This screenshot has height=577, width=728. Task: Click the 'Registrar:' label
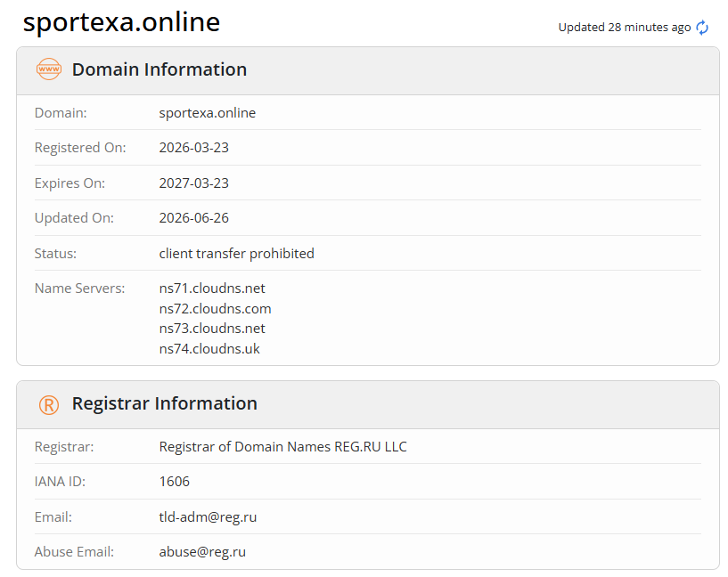click(64, 447)
